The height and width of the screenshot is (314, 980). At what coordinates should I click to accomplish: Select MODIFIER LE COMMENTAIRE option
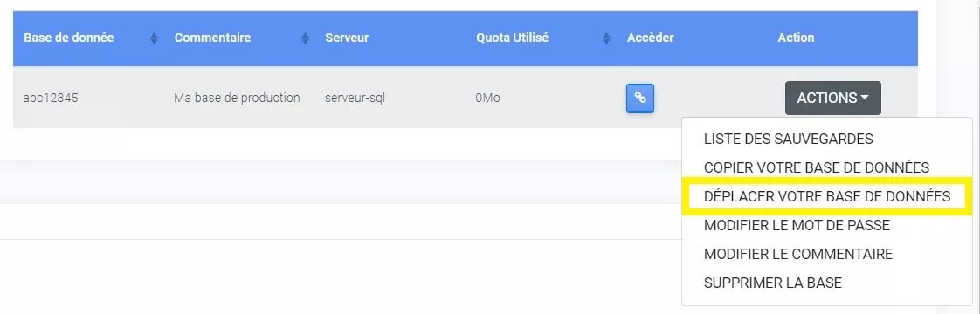[x=798, y=254]
